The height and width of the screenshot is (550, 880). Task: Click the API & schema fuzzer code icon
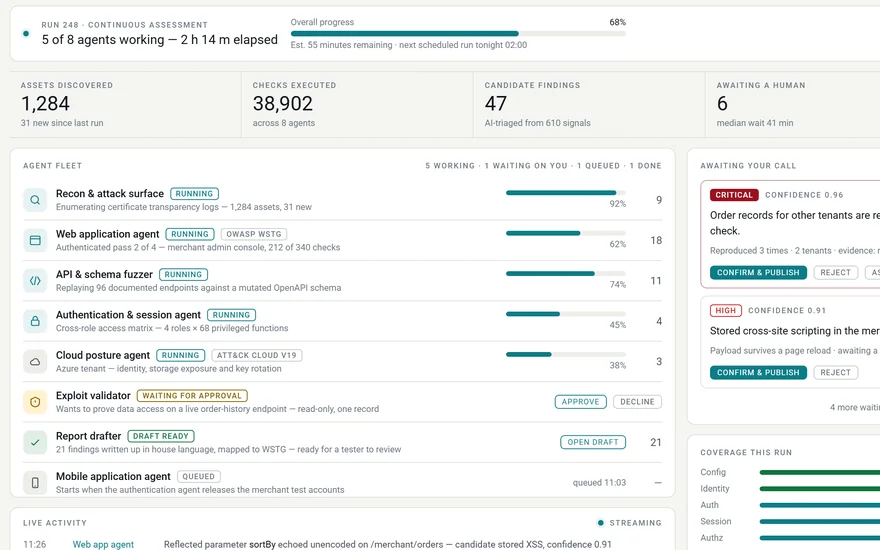tap(35, 281)
